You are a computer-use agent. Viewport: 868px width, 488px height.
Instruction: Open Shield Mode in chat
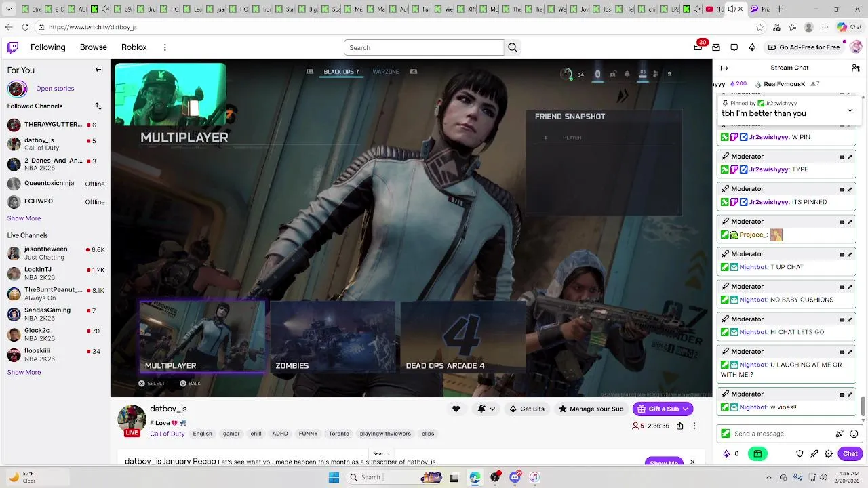(x=800, y=453)
